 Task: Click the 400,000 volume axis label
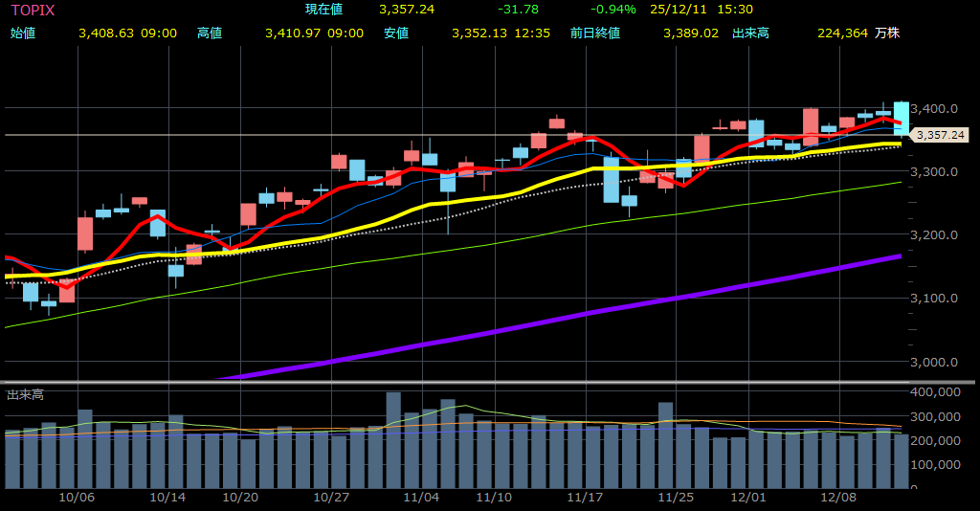tap(936, 392)
